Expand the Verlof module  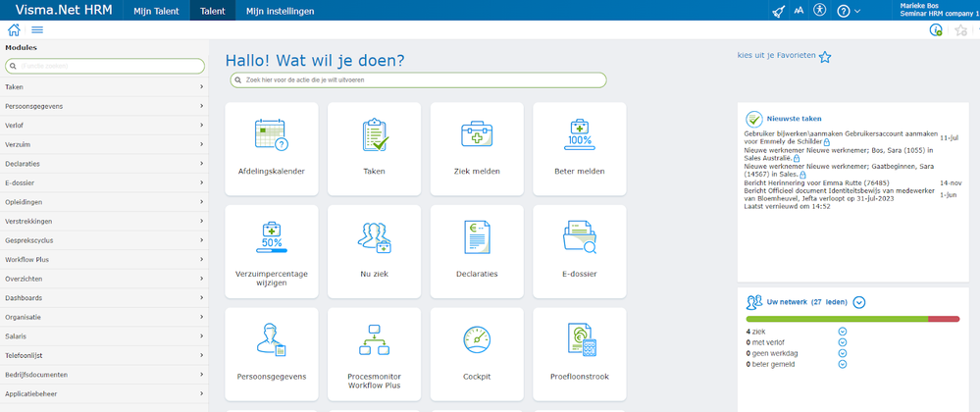tap(104, 126)
